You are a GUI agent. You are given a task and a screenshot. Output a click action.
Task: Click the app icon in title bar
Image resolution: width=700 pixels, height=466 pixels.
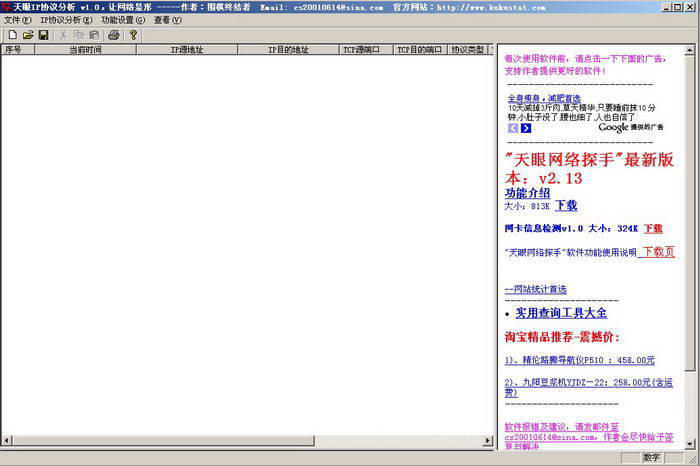pos(6,6)
